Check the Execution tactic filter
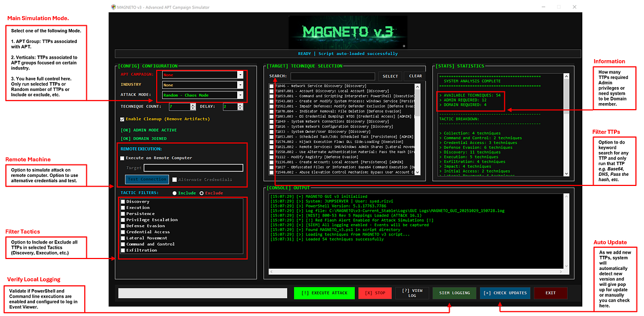This screenshot has height=316, width=644. click(x=123, y=207)
